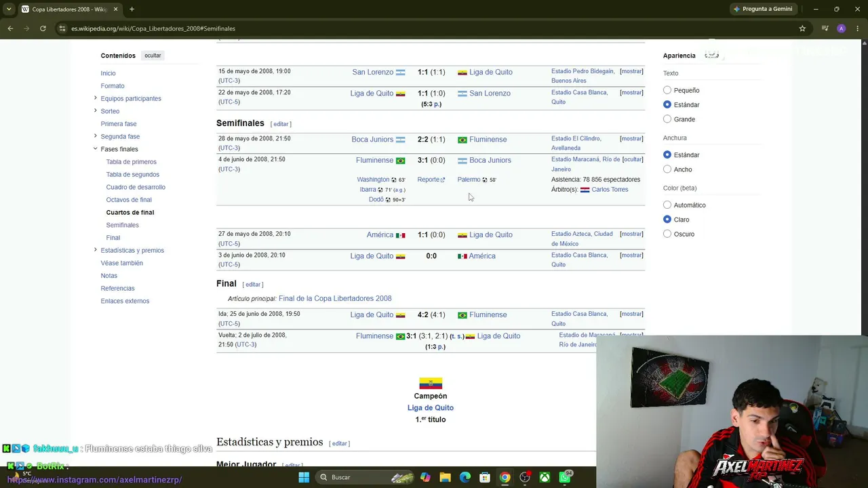
Task: Open File Explorer from the taskbar
Action: (x=445, y=477)
